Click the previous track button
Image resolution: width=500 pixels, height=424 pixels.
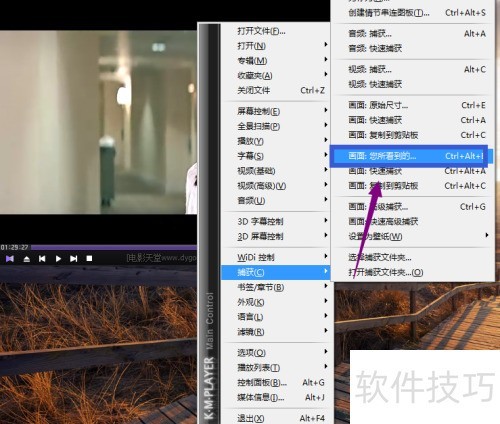coord(42,259)
